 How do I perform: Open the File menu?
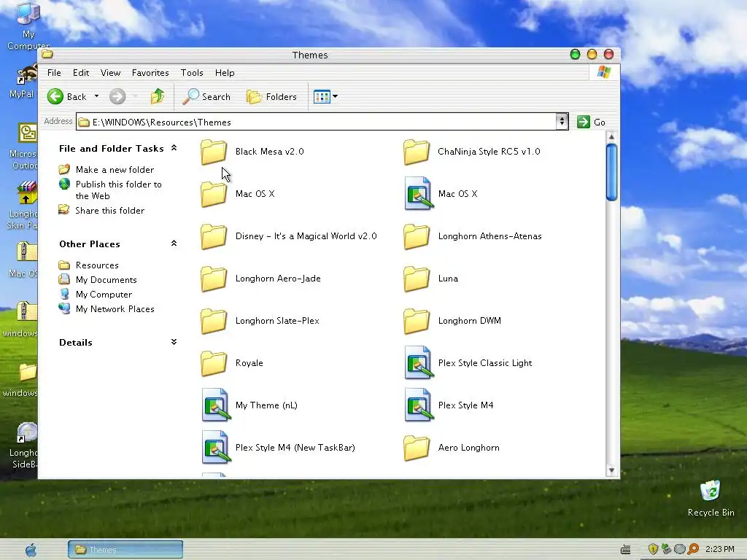(54, 73)
